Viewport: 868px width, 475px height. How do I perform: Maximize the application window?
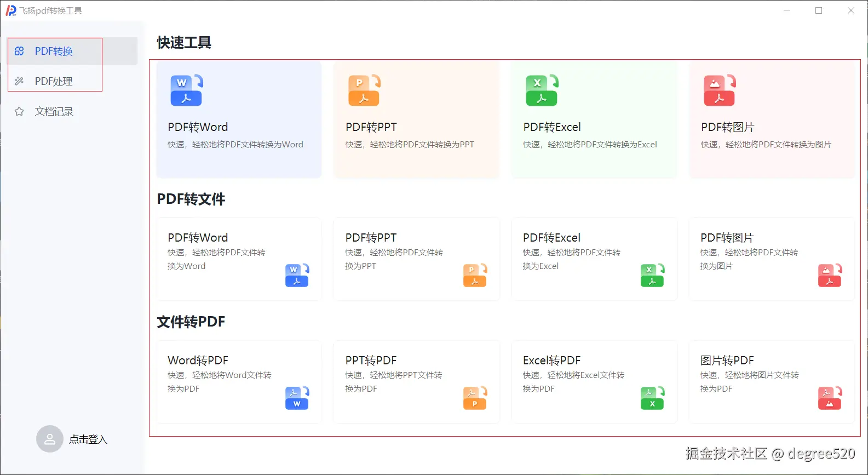click(x=819, y=10)
